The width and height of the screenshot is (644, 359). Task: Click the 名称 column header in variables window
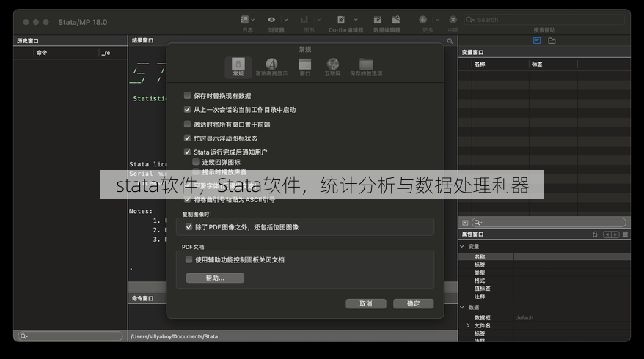(x=480, y=64)
